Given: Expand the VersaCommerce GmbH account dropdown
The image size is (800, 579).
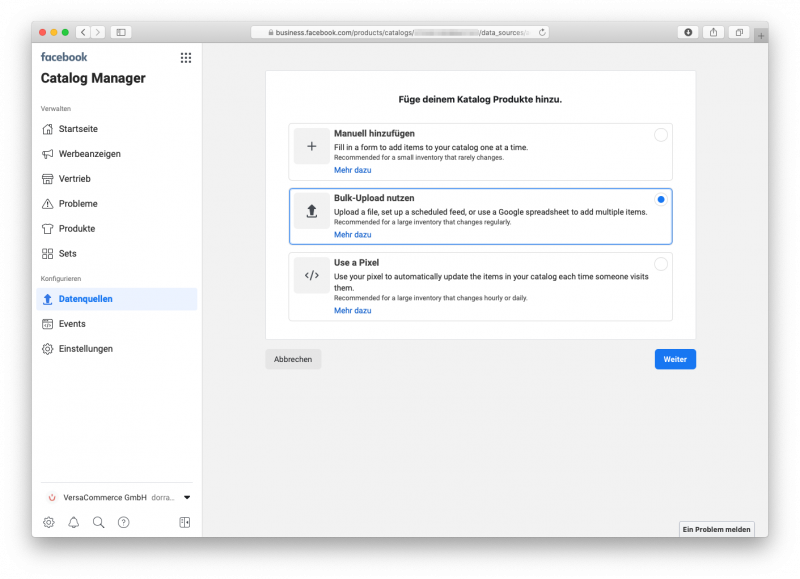Looking at the screenshot, I should click(x=187, y=497).
